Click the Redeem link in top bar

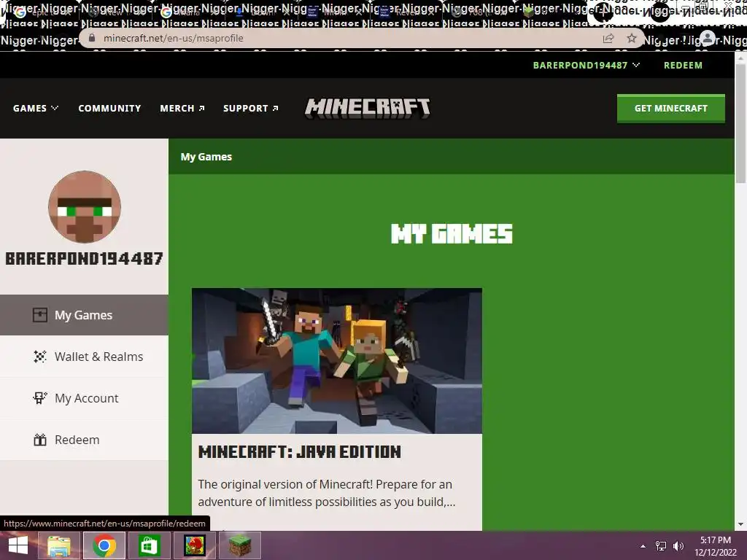pyautogui.click(x=683, y=65)
